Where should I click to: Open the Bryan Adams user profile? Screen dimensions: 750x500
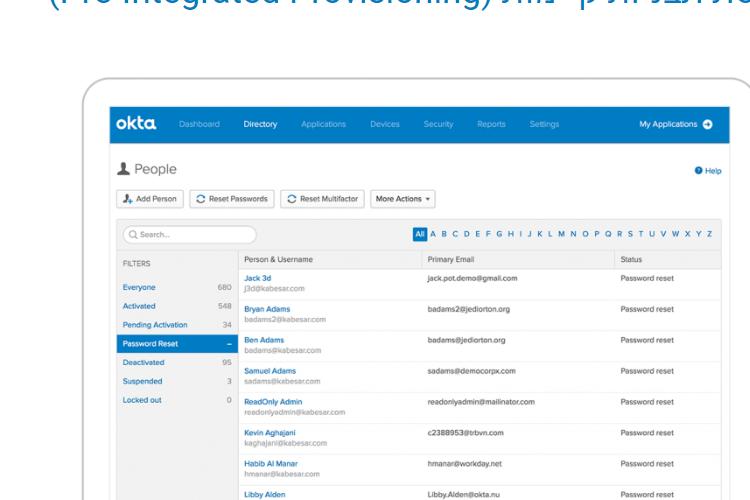[x=267, y=309]
